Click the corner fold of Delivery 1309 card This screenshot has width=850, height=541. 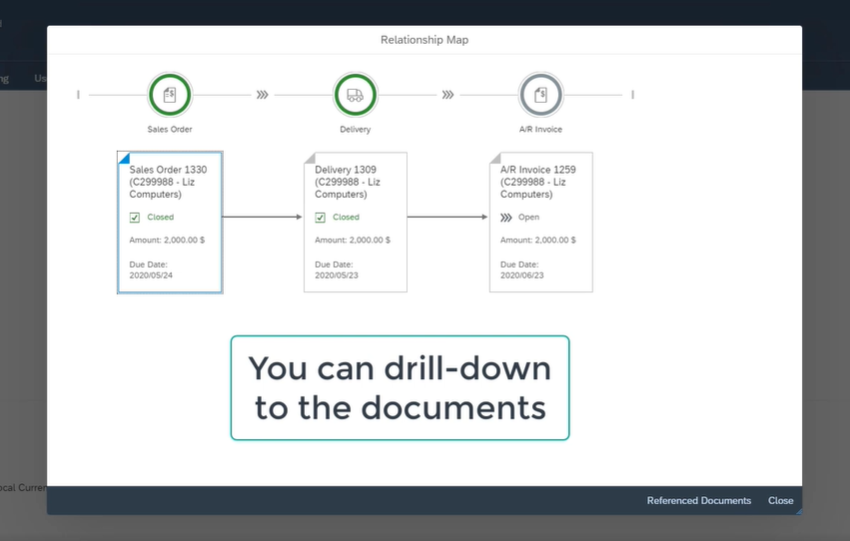(x=309, y=158)
